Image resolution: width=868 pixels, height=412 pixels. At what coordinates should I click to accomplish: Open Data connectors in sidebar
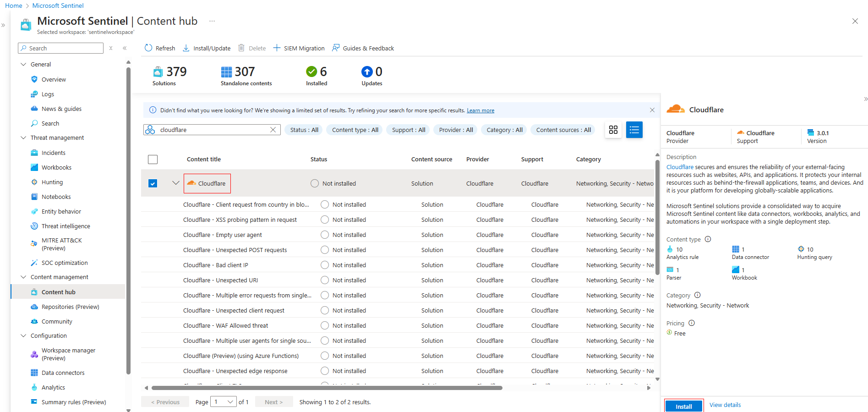[63, 373]
